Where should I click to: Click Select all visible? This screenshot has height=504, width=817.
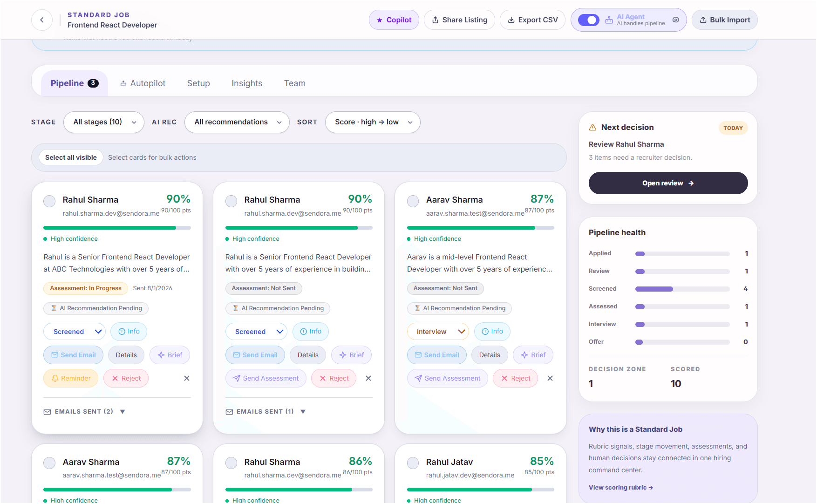[71, 157]
